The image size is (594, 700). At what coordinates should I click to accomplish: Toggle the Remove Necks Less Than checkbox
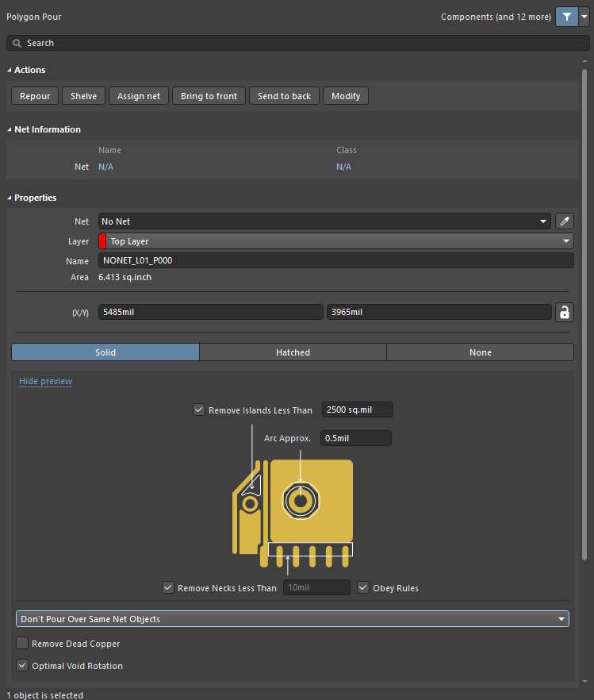pyautogui.click(x=167, y=587)
